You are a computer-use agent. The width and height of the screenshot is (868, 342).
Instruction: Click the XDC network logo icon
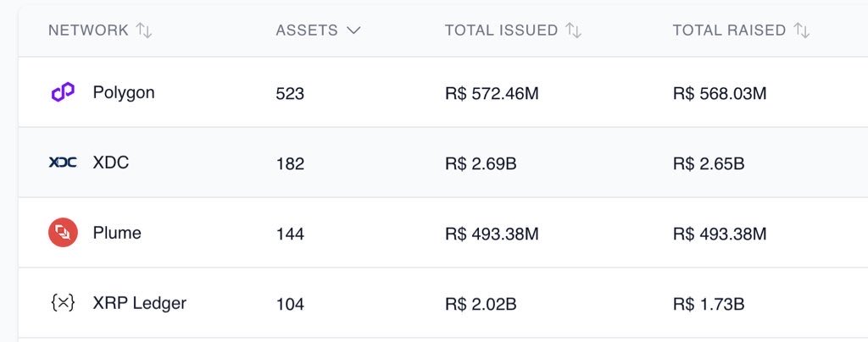[x=63, y=163]
